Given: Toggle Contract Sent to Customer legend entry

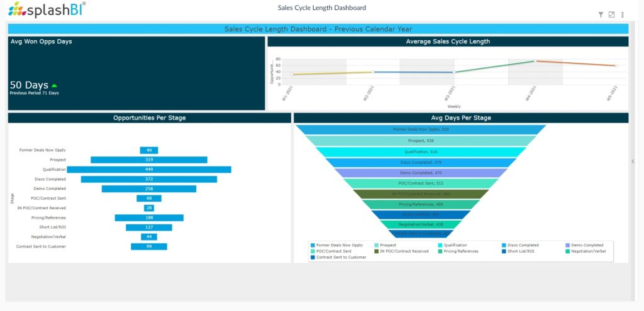Looking at the screenshot, I should 338,257.
